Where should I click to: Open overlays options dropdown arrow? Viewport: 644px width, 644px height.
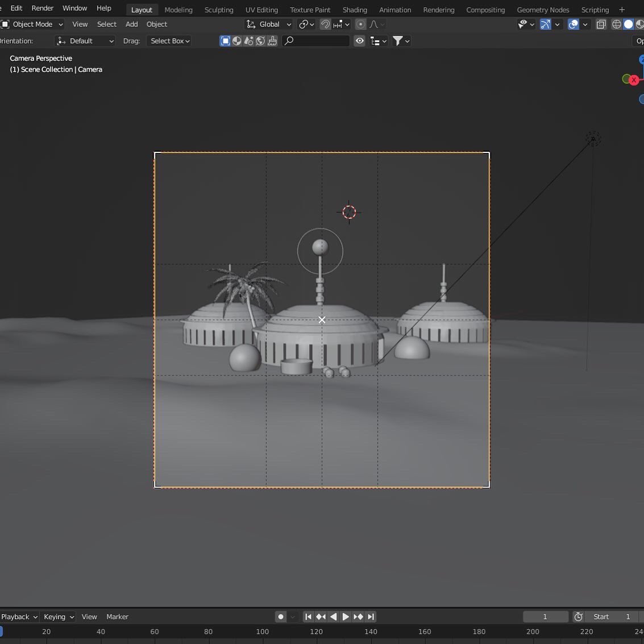(585, 24)
